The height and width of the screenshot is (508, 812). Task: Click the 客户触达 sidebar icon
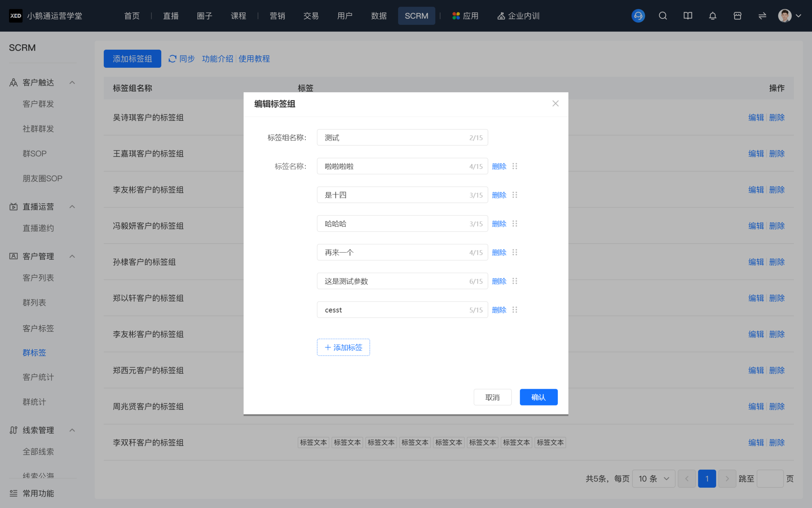(13, 83)
